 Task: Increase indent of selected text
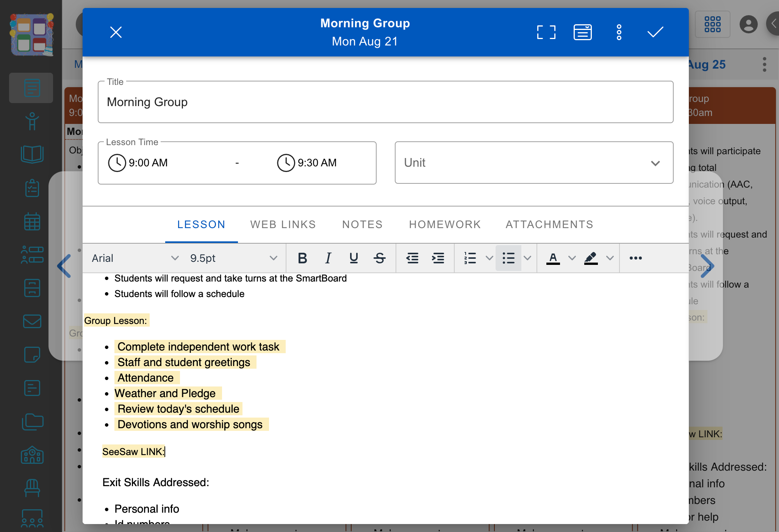438,258
